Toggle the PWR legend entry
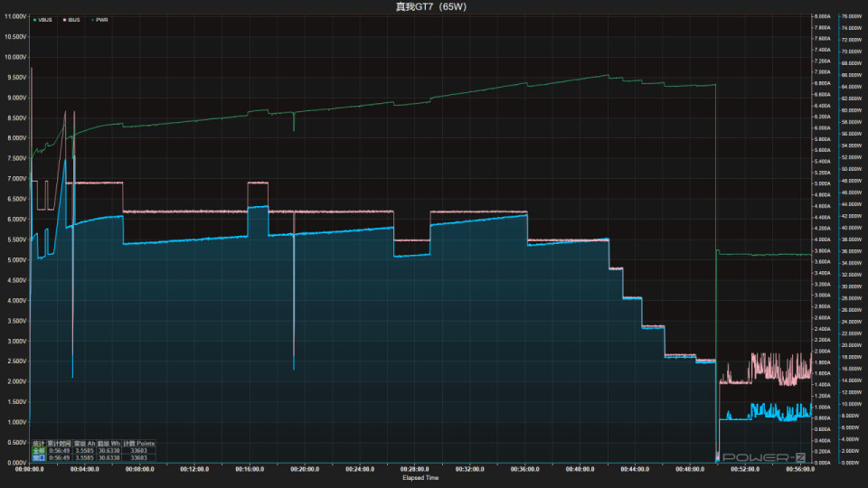The image size is (868, 488). (99, 20)
